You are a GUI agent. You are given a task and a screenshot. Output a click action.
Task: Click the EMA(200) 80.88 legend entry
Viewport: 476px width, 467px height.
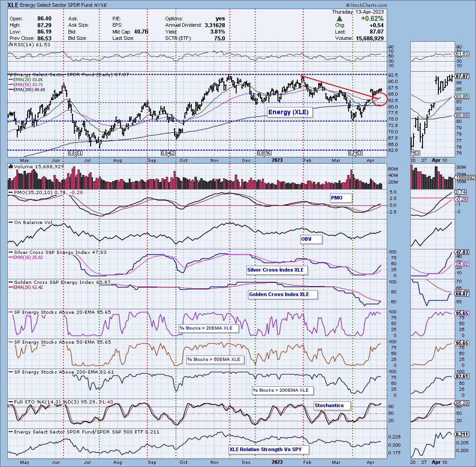pos(27,90)
